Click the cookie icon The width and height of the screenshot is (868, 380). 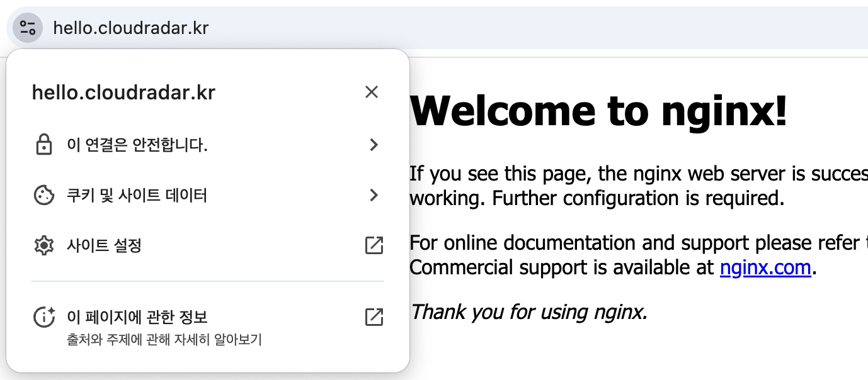coord(43,196)
